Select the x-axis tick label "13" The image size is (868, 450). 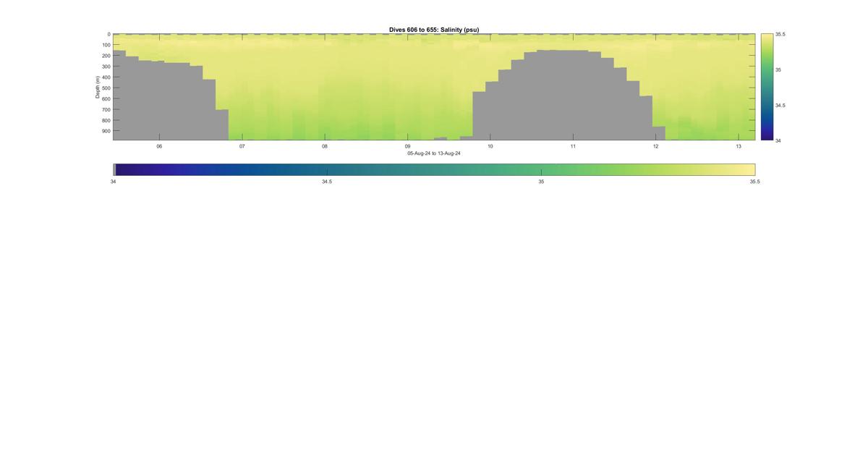tap(739, 146)
